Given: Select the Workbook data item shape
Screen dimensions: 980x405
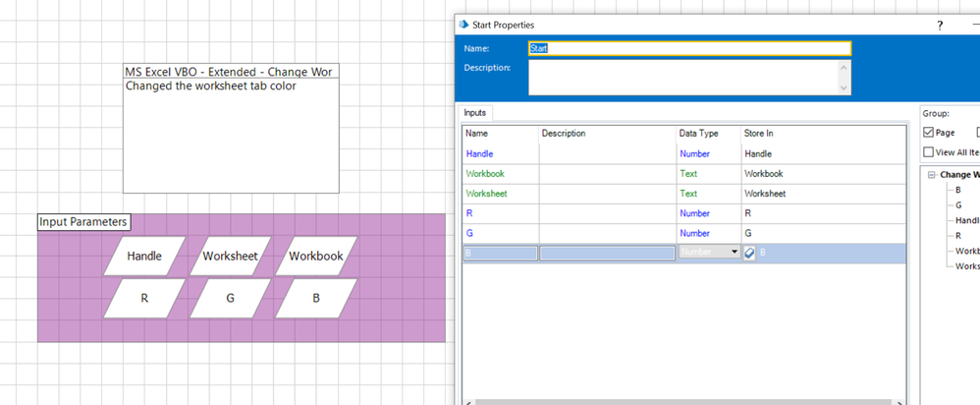Looking at the screenshot, I should pyautogui.click(x=315, y=256).
